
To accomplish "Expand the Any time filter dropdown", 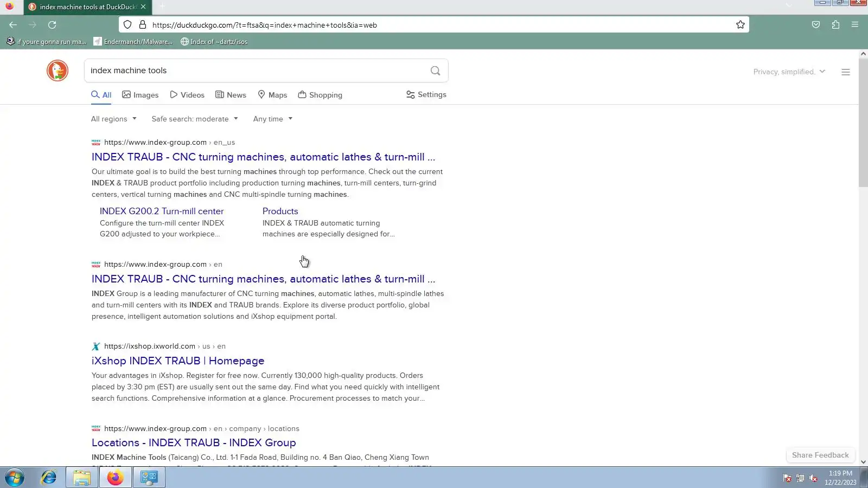I will coord(273,119).
